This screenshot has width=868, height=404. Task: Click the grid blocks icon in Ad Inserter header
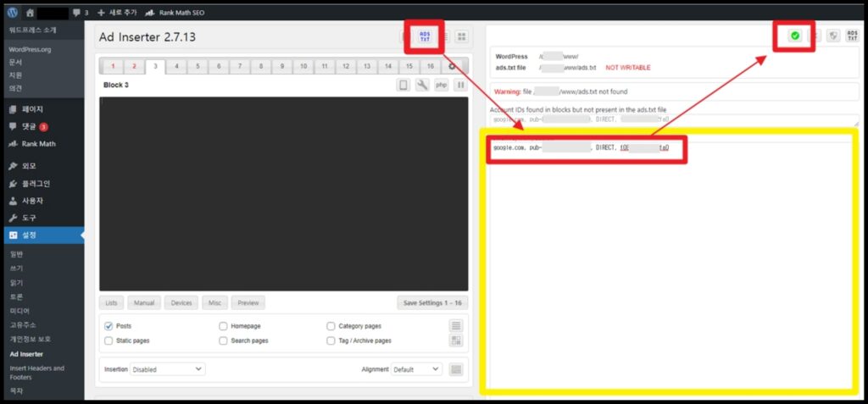pos(462,36)
